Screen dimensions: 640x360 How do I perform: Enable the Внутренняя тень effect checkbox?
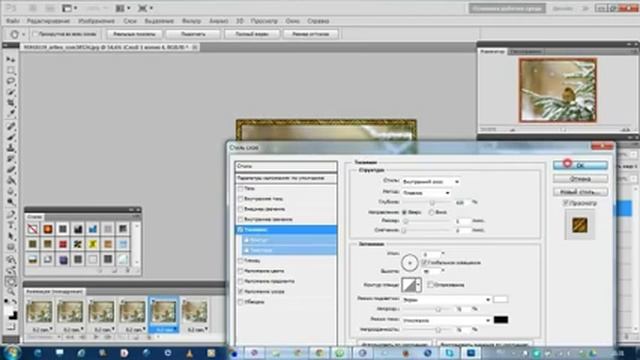(x=240, y=199)
